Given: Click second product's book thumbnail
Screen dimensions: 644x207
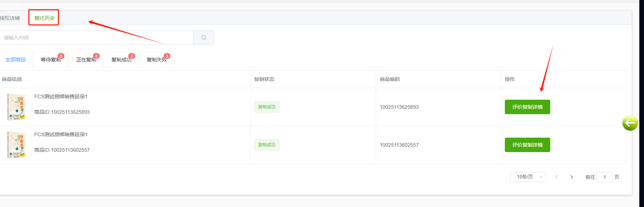Looking at the screenshot, I should coord(16,145).
